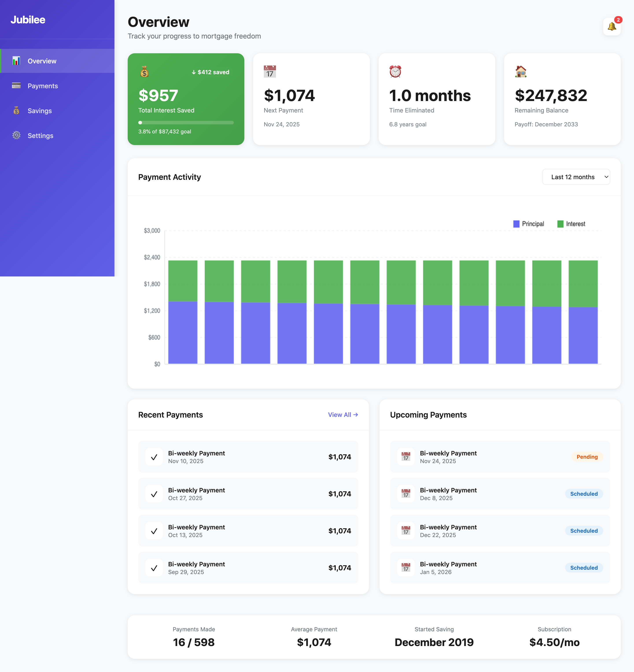This screenshot has width=634, height=672.
Task: Click the savings goal progress bar
Action: click(186, 122)
